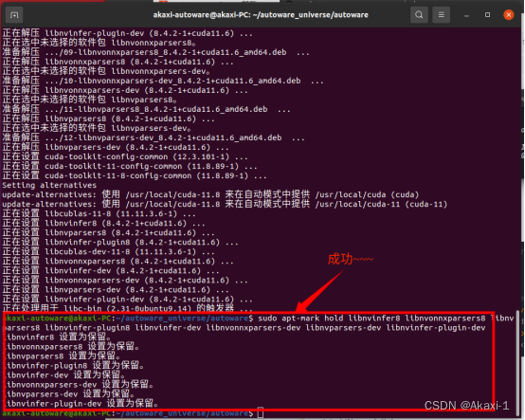Viewport: 525px width, 420px height.
Task: Click the line 'libnvinfer-plugin-dev 设置为保留'
Action: (x=81, y=404)
